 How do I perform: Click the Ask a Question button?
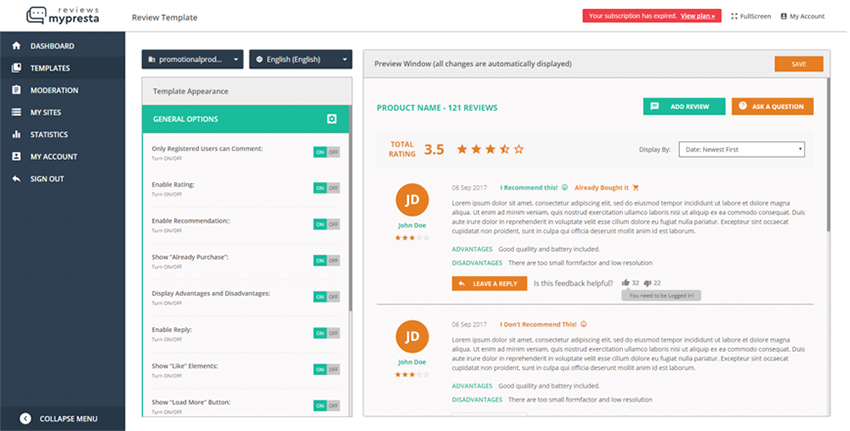click(x=772, y=106)
